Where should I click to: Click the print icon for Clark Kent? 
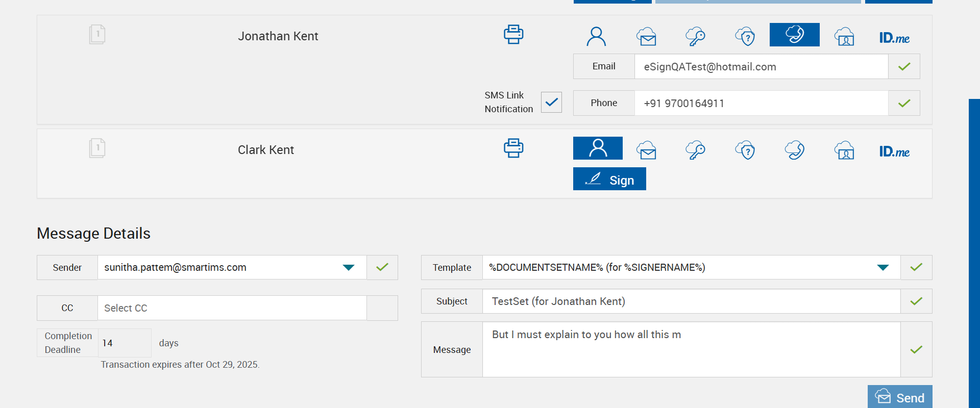click(x=513, y=148)
